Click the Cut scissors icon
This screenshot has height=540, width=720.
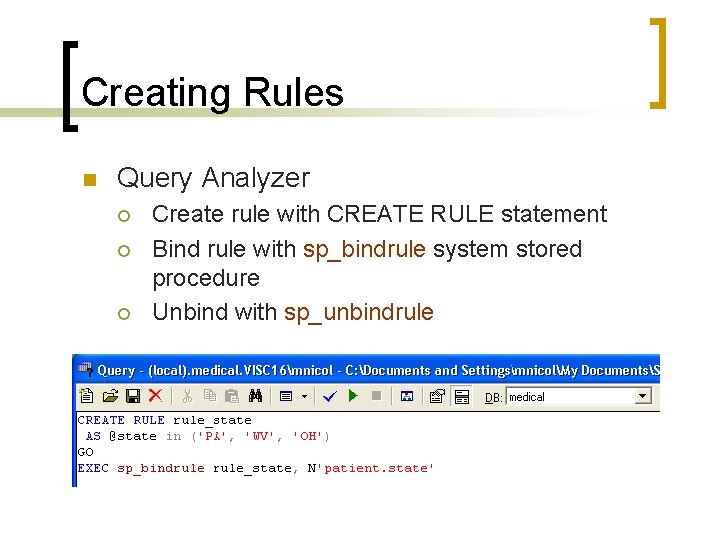pyautogui.click(x=187, y=396)
